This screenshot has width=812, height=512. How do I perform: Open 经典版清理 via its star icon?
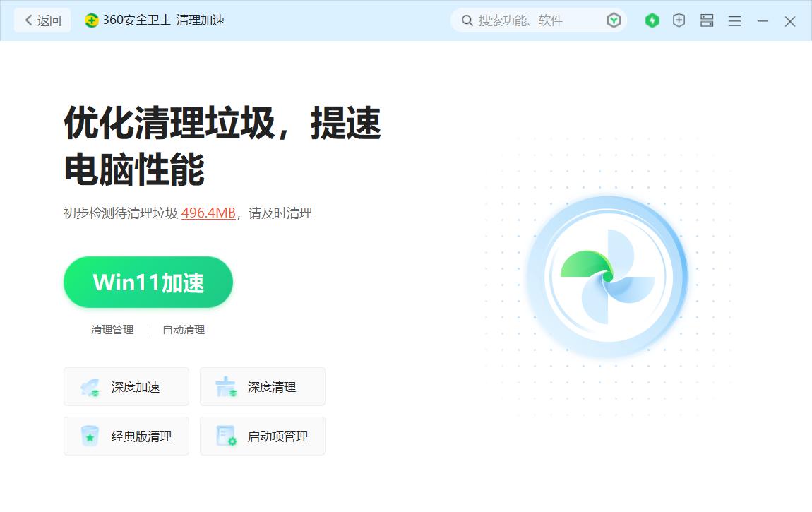coord(88,436)
